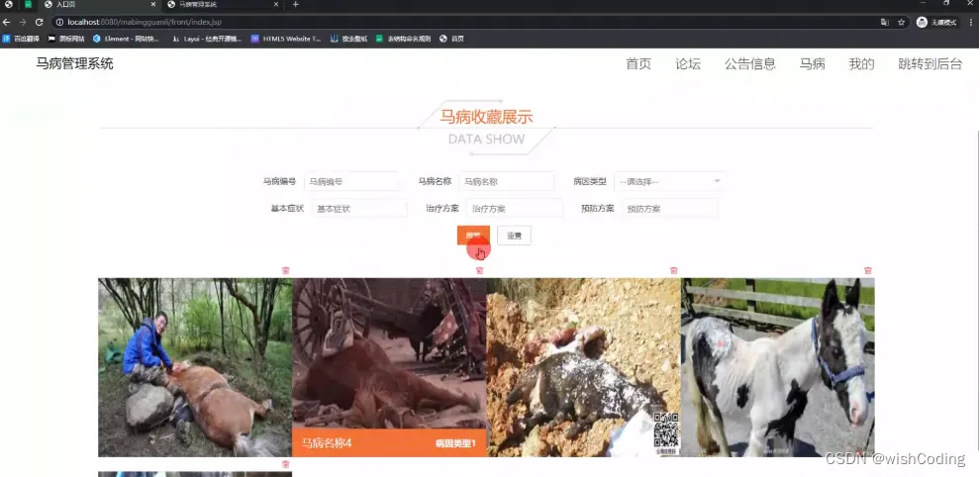Screen dimensions: 980x477
Task: Reload the page with the refresh icon
Action: coord(39,22)
